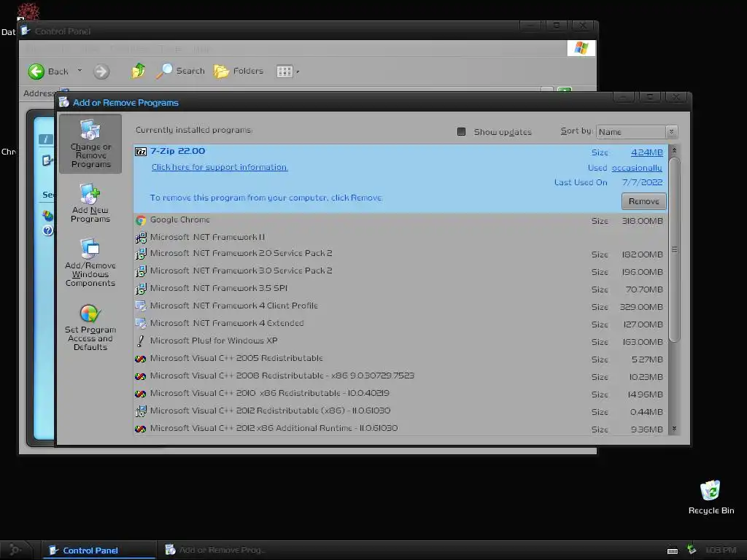Screen dimensions: 747x560
Task: Click the 318.00MB size of Google Chrome
Action: pyautogui.click(x=642, y=221)
